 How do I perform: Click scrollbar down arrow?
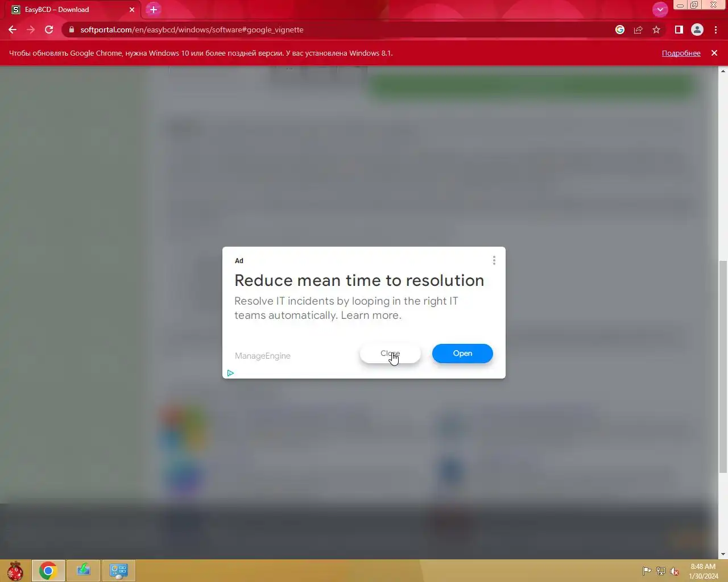pos(723,554)
